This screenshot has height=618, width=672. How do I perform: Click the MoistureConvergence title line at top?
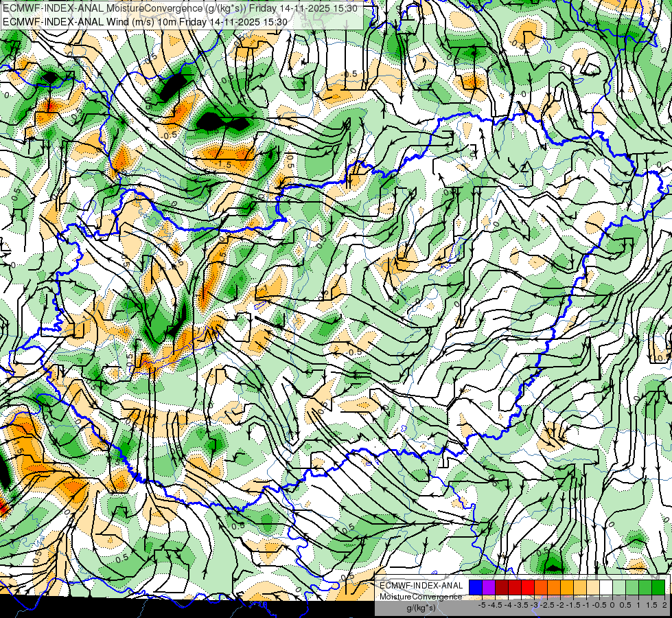(x=180, y=8)
